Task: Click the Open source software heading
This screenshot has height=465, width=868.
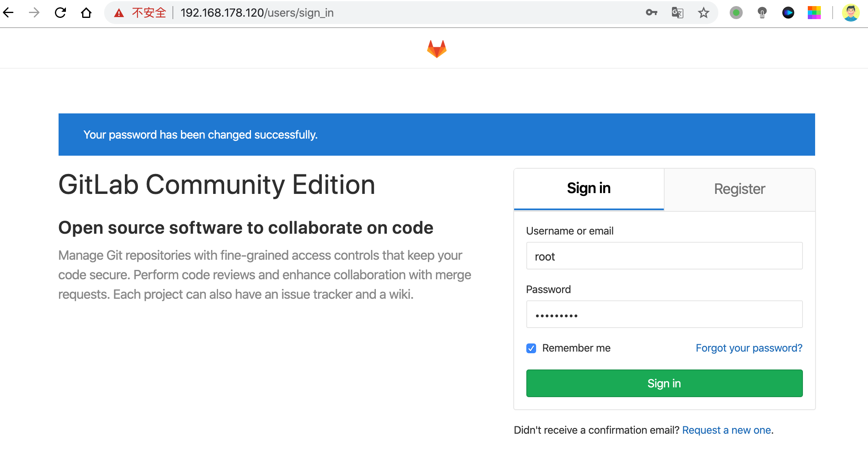Action: pos(246,228)
